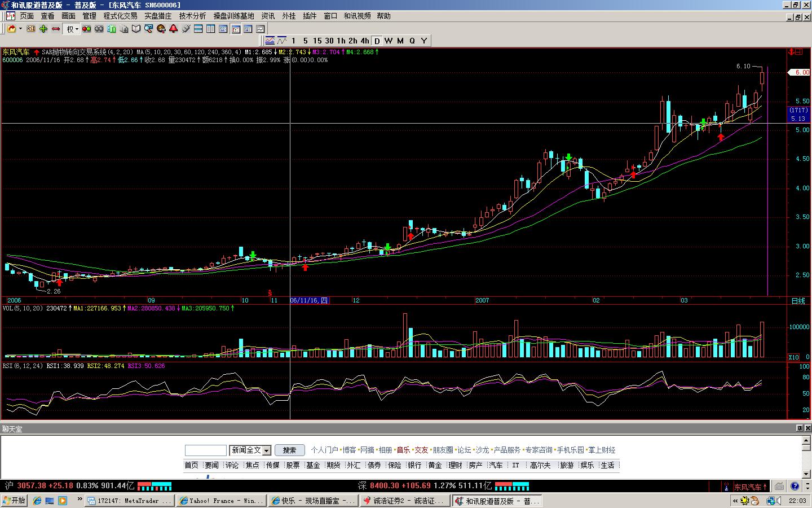812x508 pixels.
Task: Click the bar chart icon beside timeframes
Action: click(x=270, y=41)
